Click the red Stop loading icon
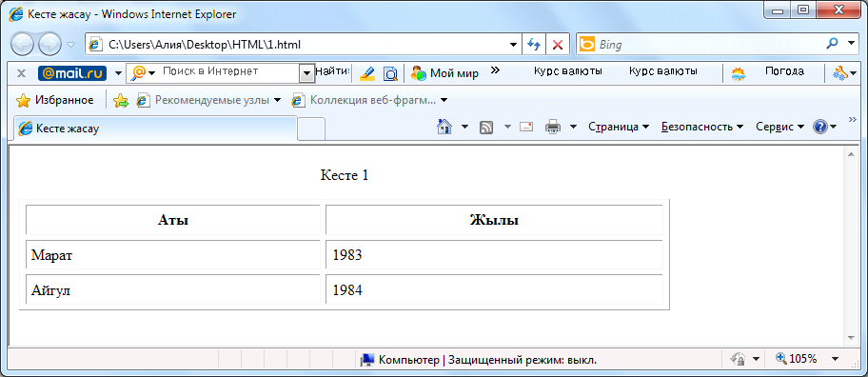 558,45
